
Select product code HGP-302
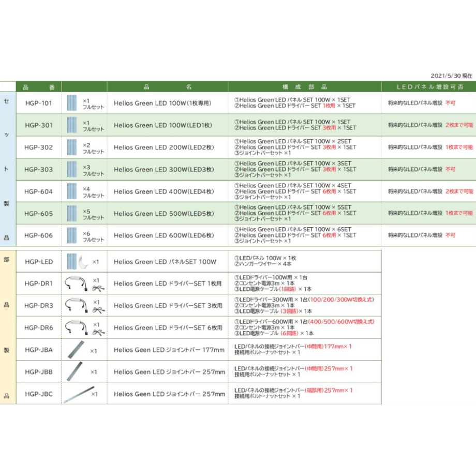pos(39,147)
